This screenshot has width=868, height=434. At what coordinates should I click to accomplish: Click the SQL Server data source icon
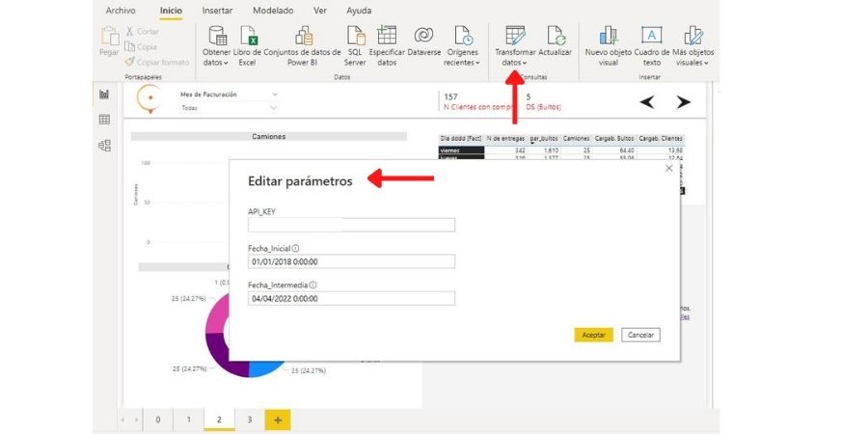click(x=355, y=37)
